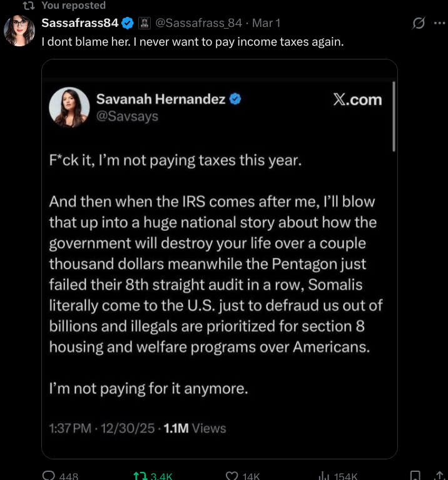
Task: View post analytics showing 154K views
Action: [324, 476]
